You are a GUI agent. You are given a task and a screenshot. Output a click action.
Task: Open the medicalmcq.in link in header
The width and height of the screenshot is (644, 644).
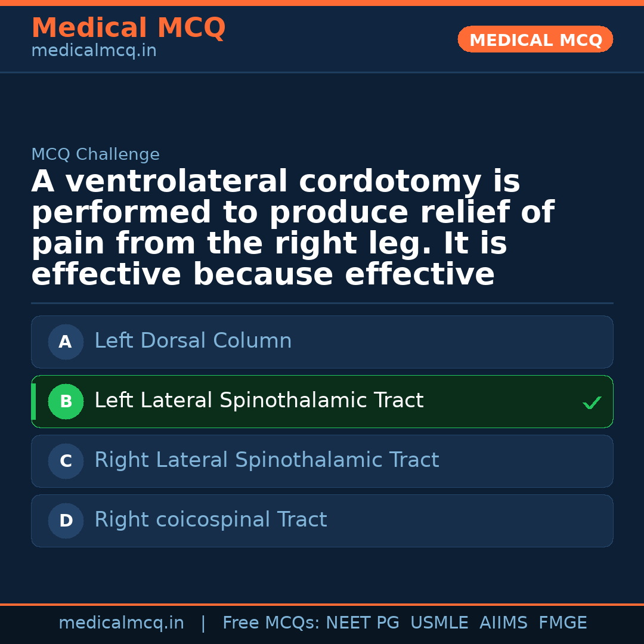(x=94, y=51)
